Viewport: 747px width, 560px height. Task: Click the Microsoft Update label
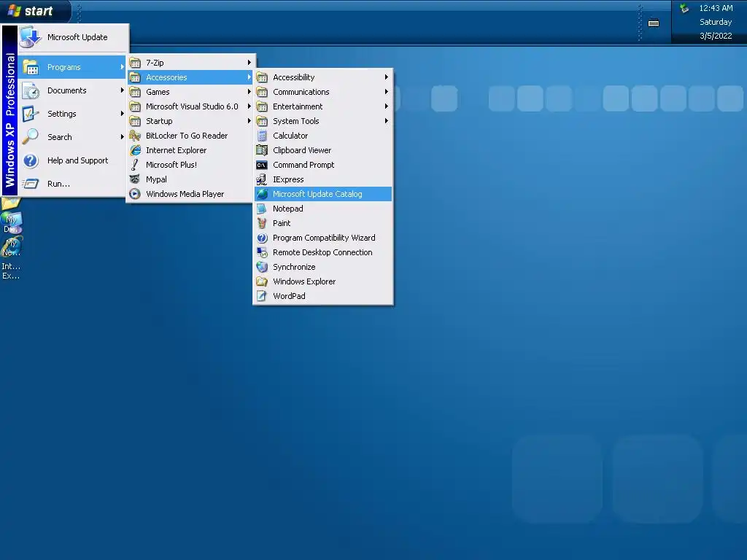pos(77,37)
